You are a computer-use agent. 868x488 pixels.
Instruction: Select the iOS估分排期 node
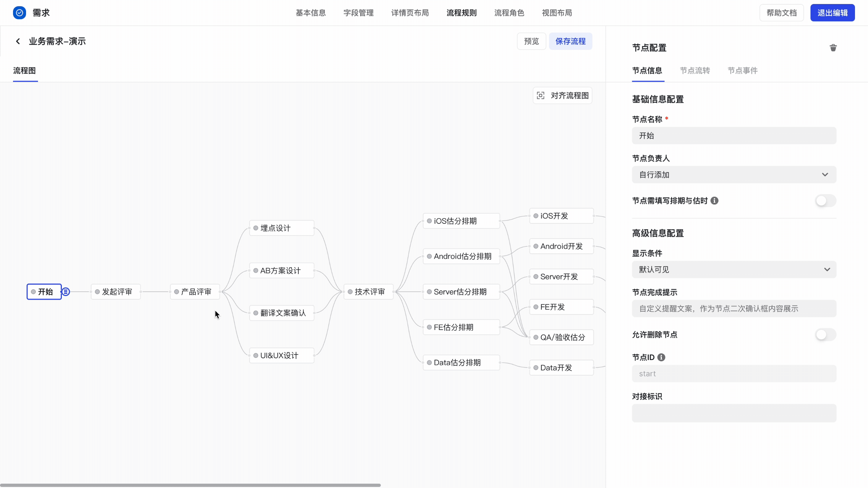[461, 221]
